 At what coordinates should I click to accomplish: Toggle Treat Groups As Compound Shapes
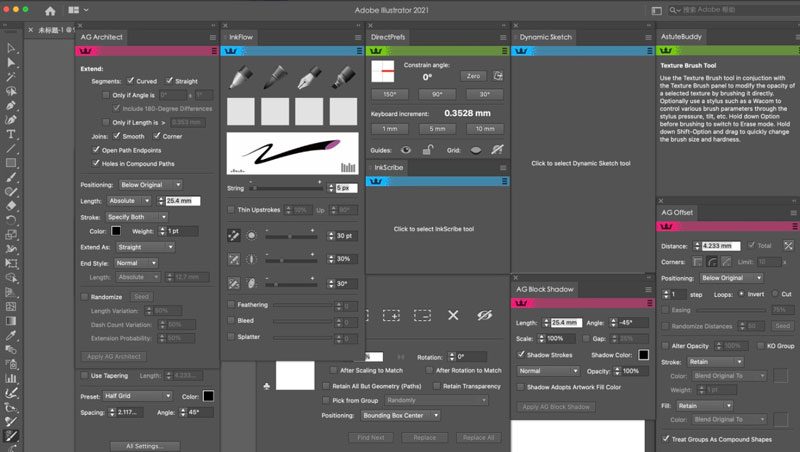coord(666,439)
